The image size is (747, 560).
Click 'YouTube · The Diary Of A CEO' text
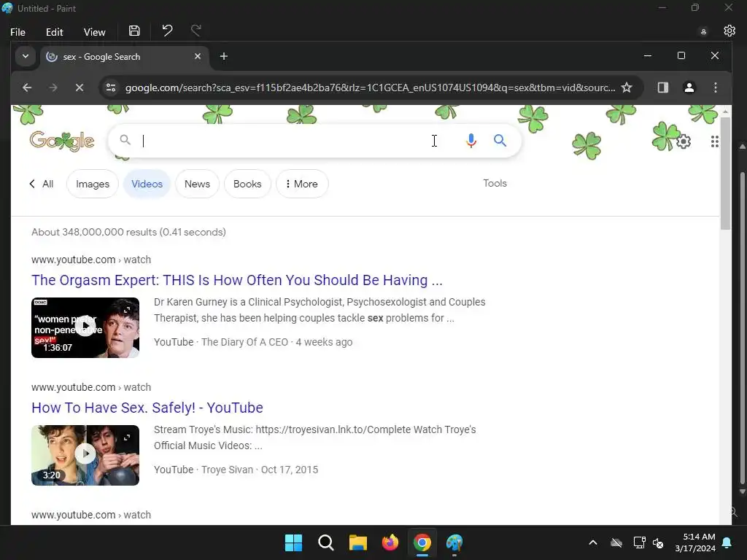pyautogui.click(x=221, y=342)
